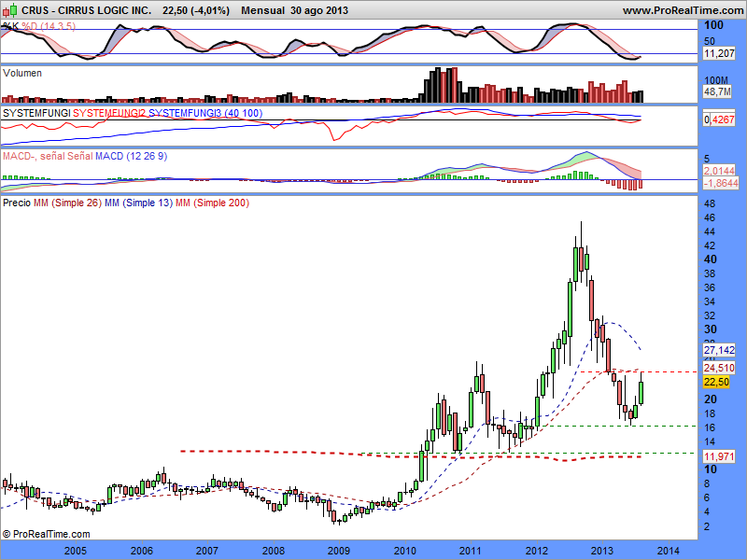
Task: Click the red 'SYSTEMFUNGI2' indicator label
Action: pos(109,113)
